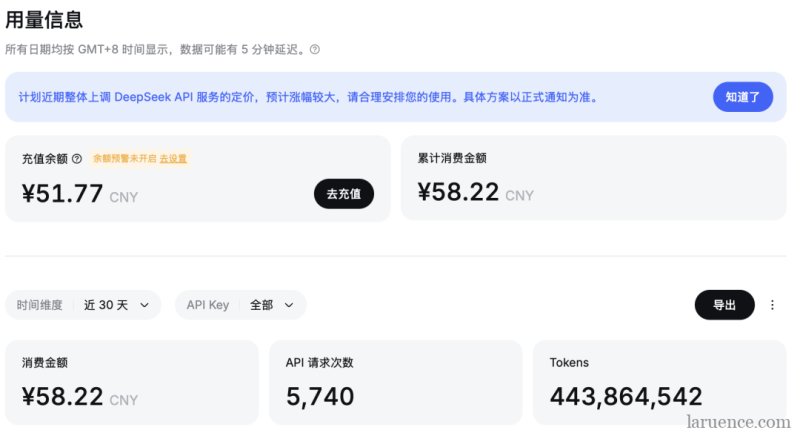Expand the 时间维度 近 30 天 dropdown

point(83,305)
